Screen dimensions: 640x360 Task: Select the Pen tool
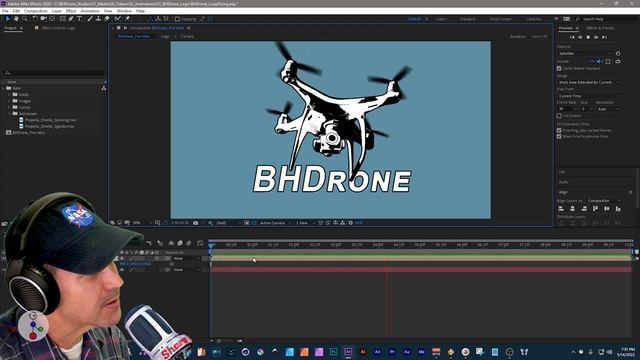[x=71, y=19]
